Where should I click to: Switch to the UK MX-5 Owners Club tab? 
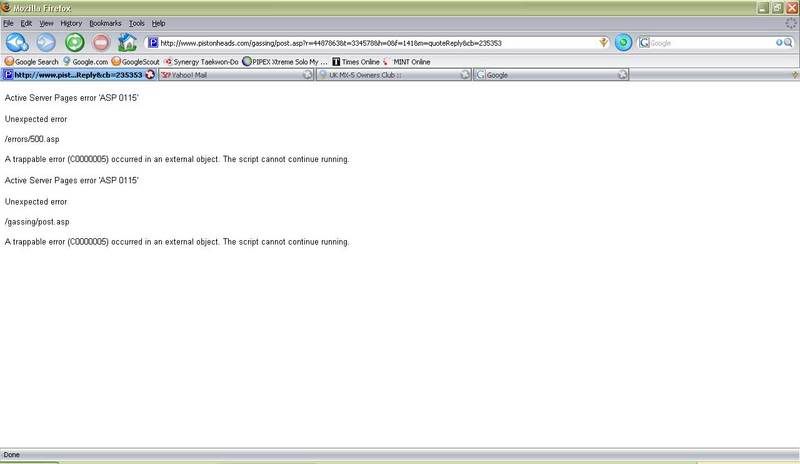[x=358, y=75]
